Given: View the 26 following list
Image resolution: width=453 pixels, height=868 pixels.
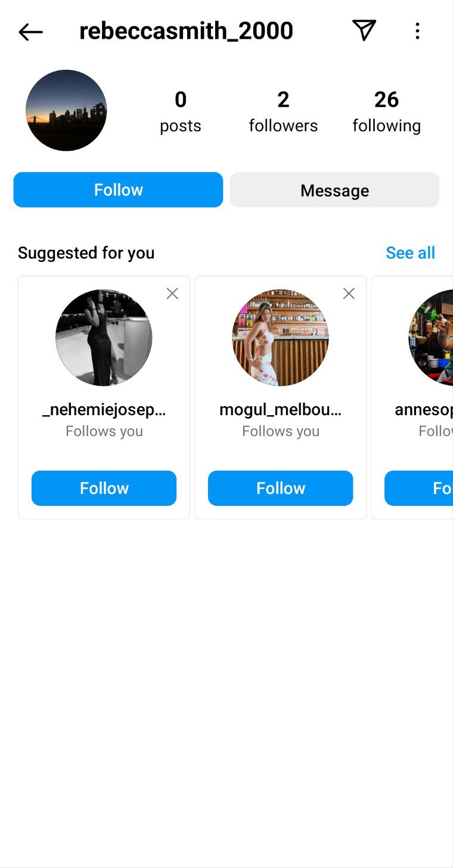Looking at the screenshot, I should click(x=386, y=112).
